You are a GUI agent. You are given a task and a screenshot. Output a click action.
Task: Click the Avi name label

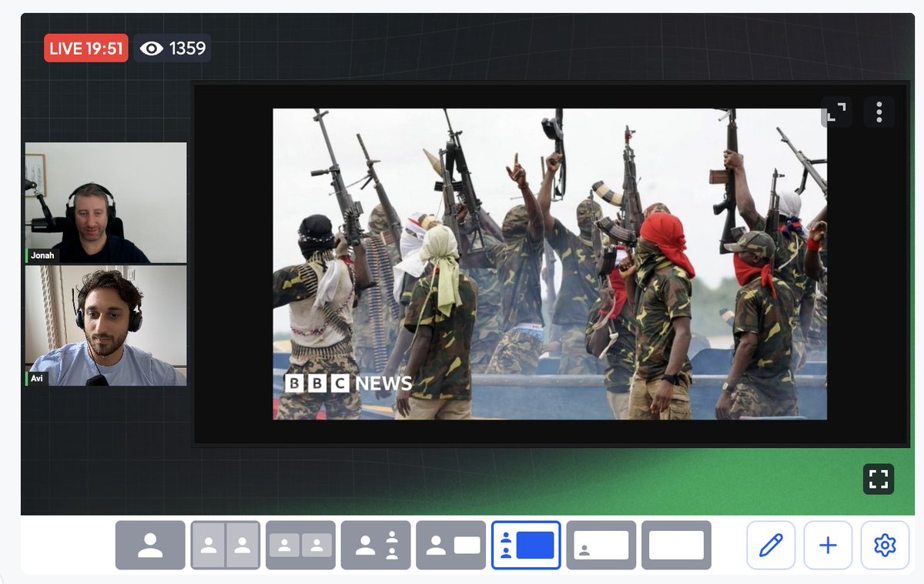pyautogui.click(x=37, y=378)
